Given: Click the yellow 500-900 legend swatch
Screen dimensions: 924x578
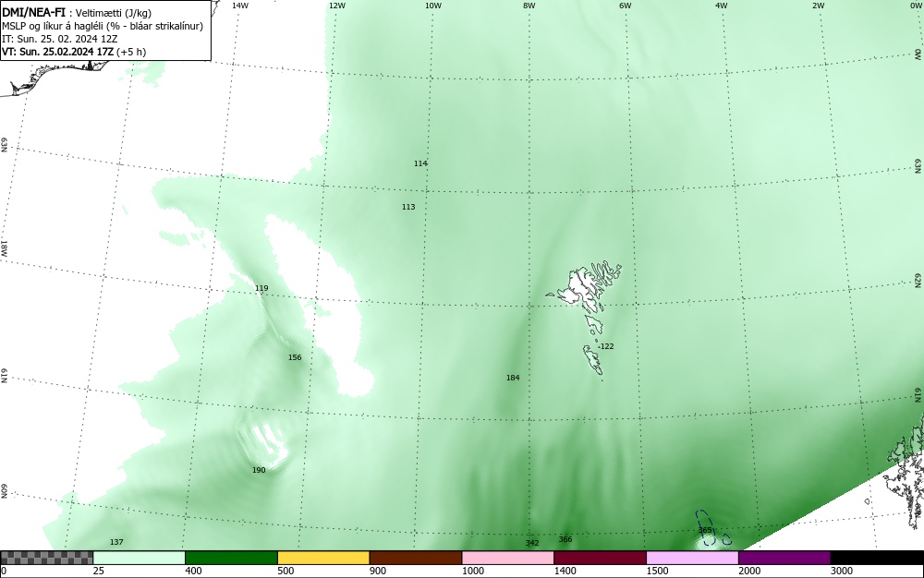Looking at the screenshot, I should pos(323,558).
